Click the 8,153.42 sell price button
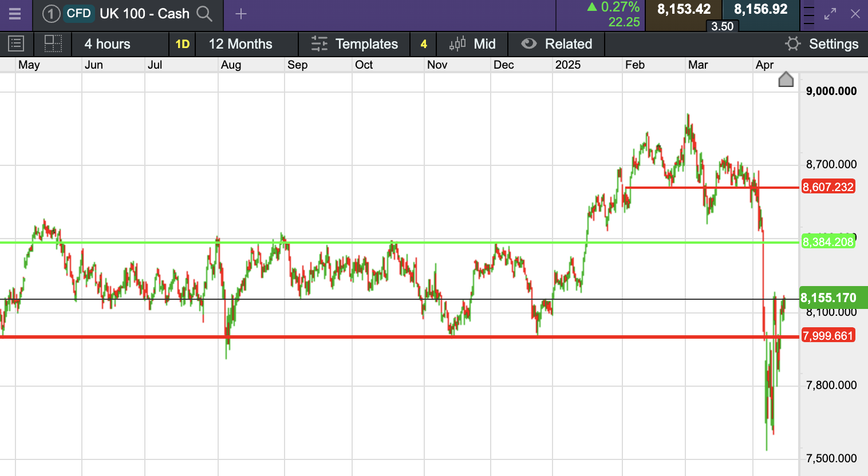This screenshot has width=868, height=476. click(x=684, y=10)
